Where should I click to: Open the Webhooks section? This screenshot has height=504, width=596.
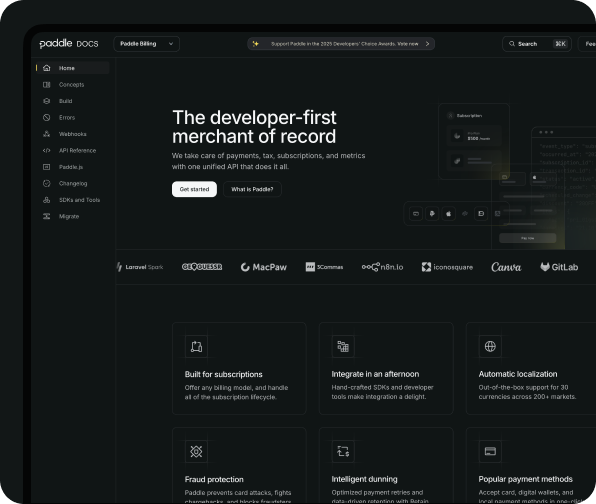coord(73,134)
